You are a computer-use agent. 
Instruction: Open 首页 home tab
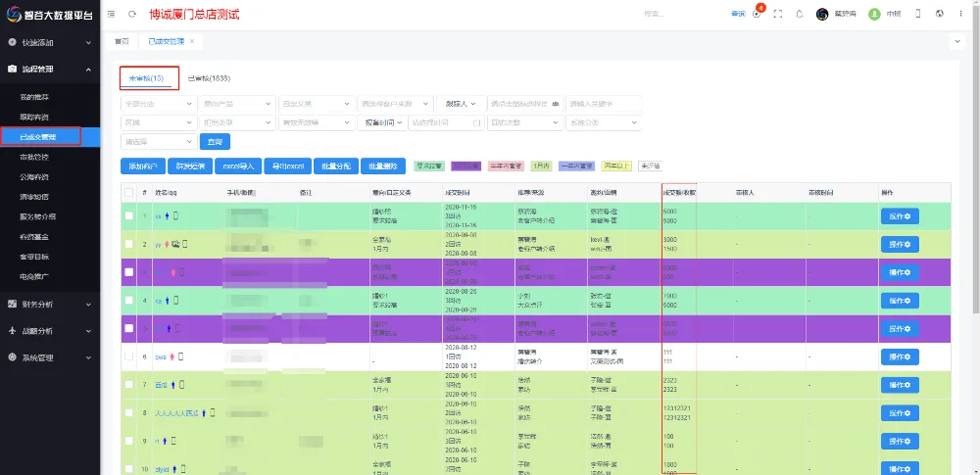tap(122, 41)
